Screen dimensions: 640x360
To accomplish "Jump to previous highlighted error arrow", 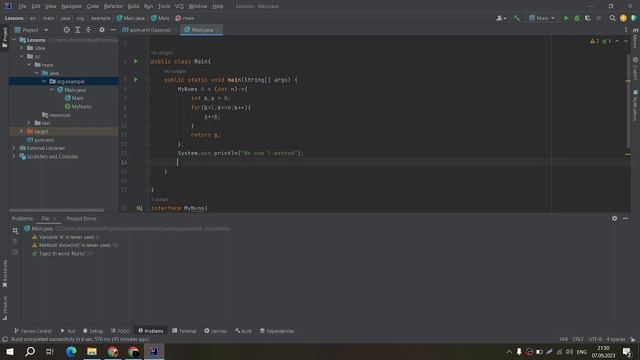I will (x=617, y=41).
